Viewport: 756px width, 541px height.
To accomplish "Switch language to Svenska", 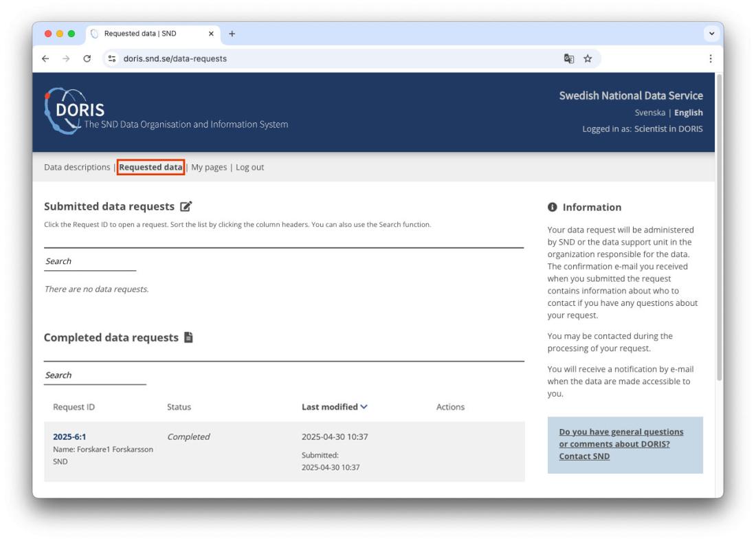I will point(649,112).
